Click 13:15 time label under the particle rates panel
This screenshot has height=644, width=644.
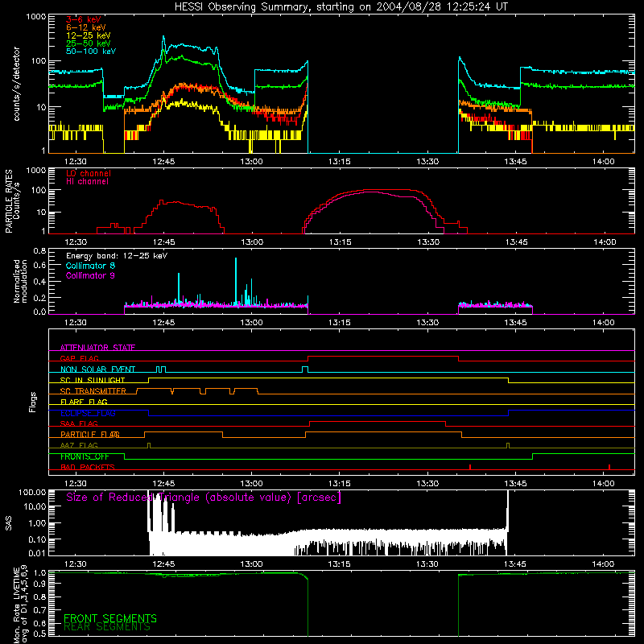click(340, 242)
